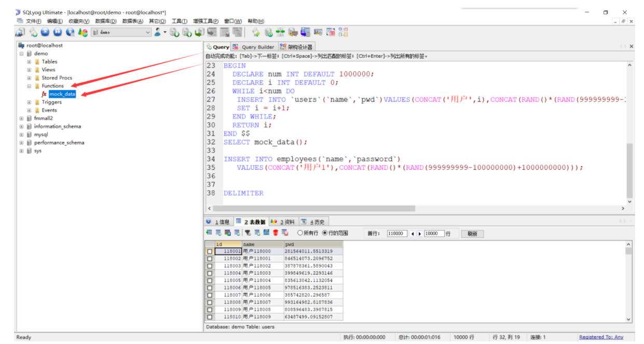Select the Events folder in the tree
The height and width of the screenshot is (344, 644).
point(49,110)
